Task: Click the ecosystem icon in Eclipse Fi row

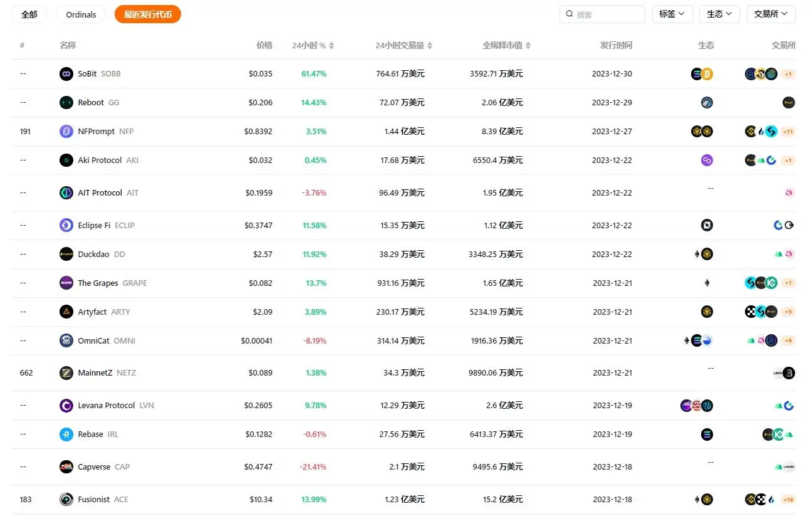Action: (x=707, y=226)
